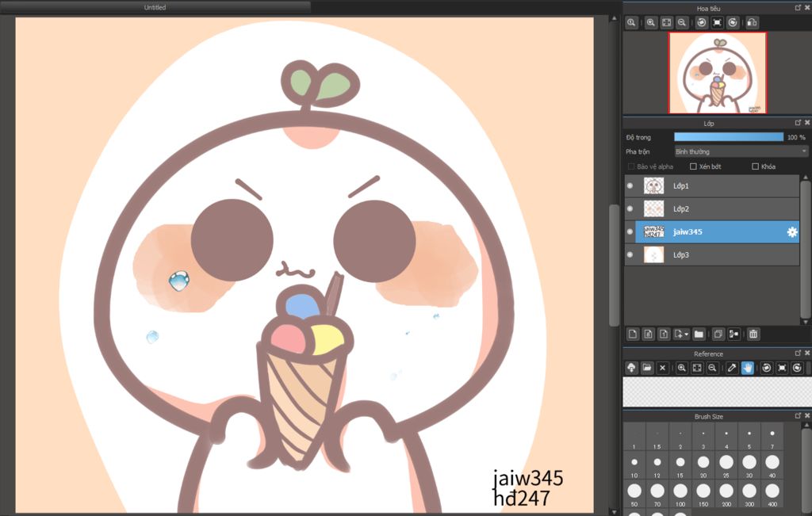Zoom out on the Reference panel

[x=713, y=368]
